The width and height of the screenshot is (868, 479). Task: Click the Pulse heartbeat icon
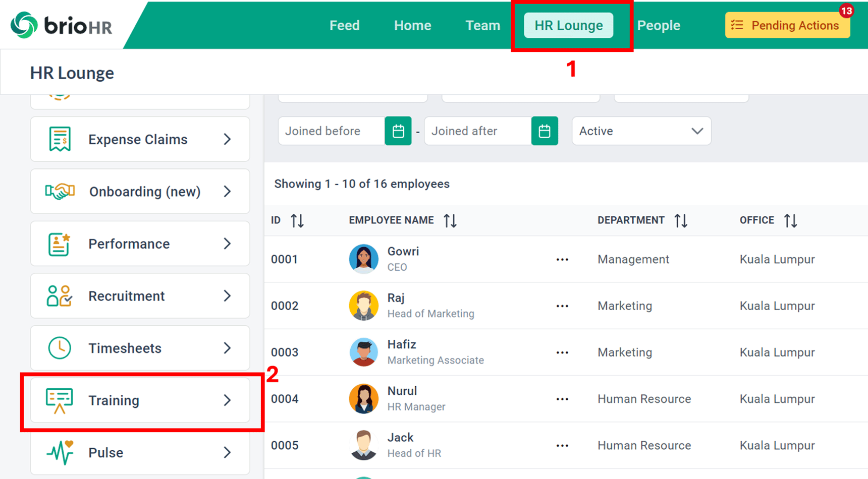[x=60, y=452]
